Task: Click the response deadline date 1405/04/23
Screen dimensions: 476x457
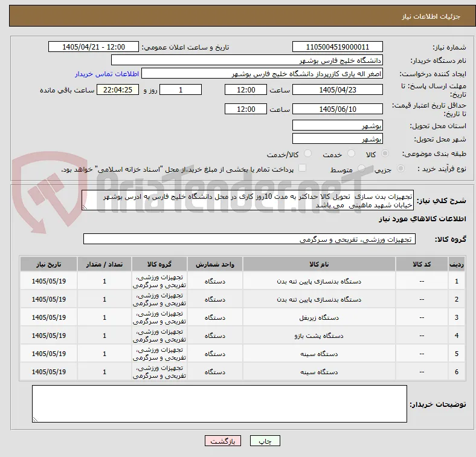Action: pyautogui.click(x=337, y=89)
